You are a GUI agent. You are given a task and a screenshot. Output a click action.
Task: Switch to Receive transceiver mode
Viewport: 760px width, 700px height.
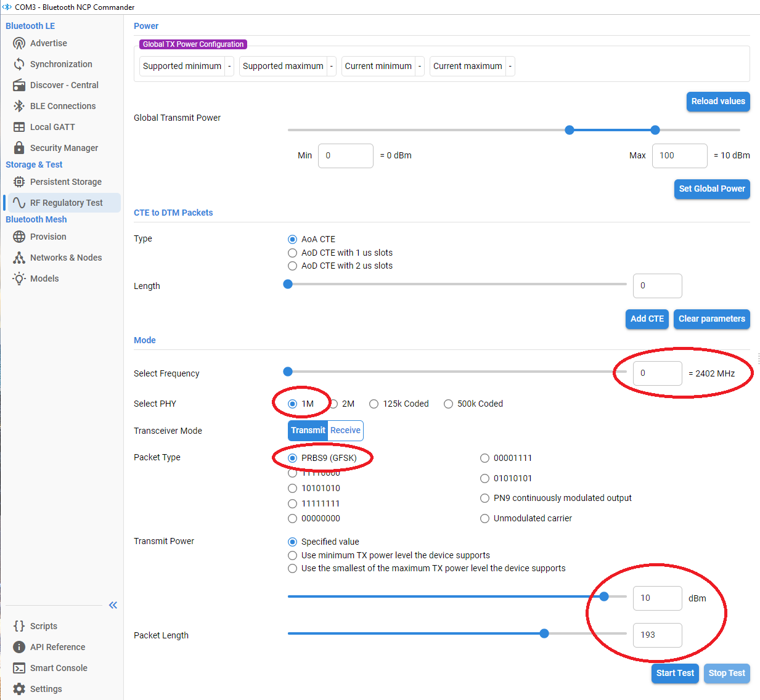[345, 431]
